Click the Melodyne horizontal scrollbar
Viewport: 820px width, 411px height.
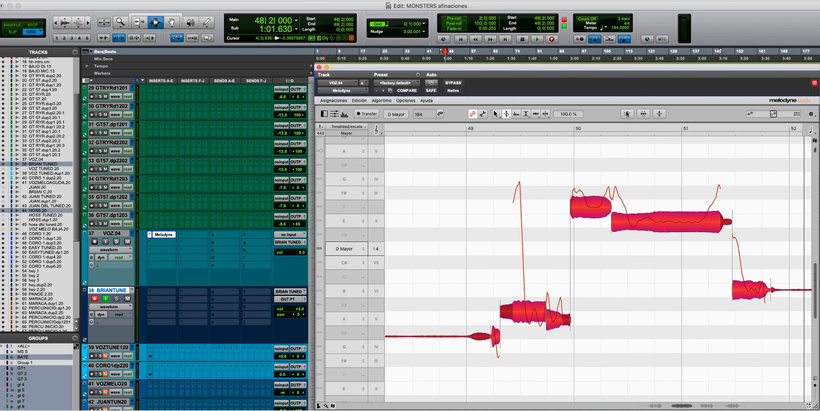(x=681, y=406)
